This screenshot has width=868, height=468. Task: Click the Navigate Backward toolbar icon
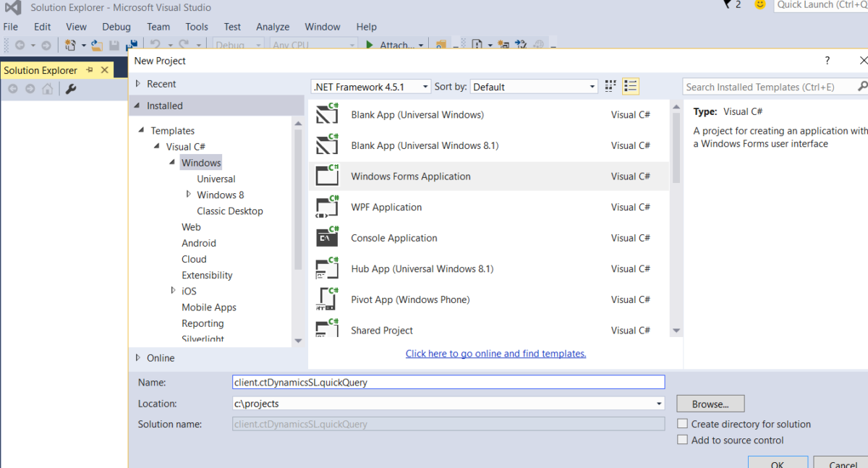click(x=20, y=45)
